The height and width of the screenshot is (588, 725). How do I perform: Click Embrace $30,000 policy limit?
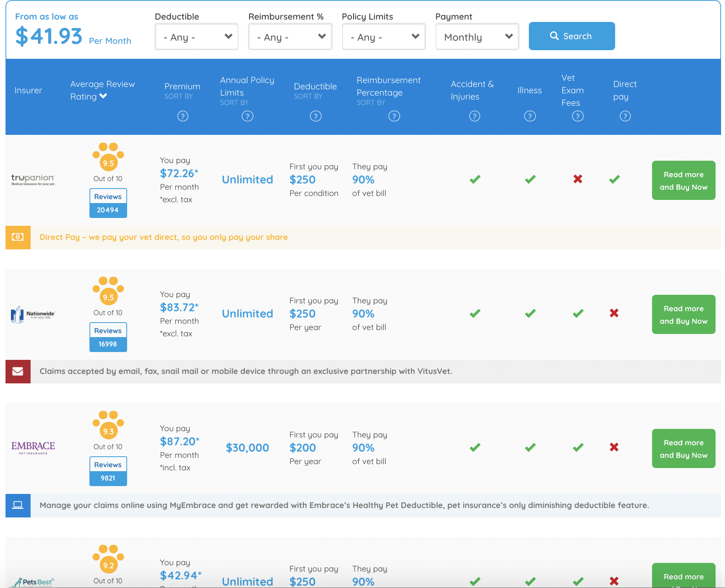tap(248, 448)
